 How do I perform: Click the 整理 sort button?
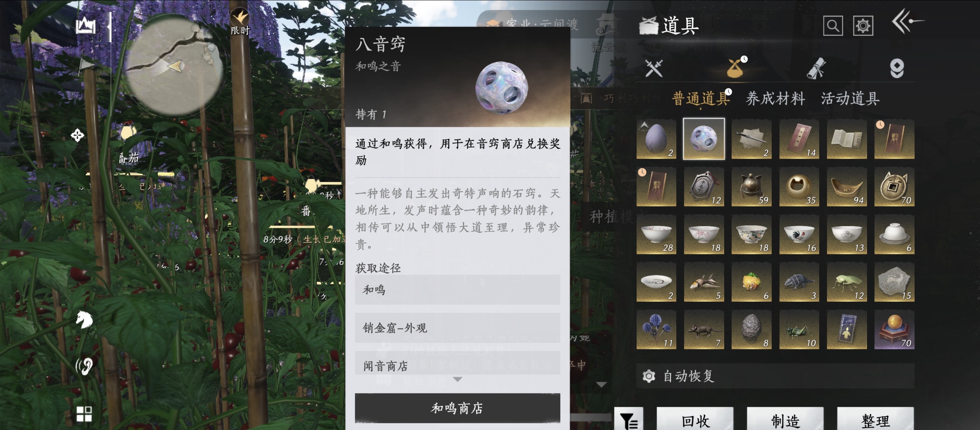875,420
